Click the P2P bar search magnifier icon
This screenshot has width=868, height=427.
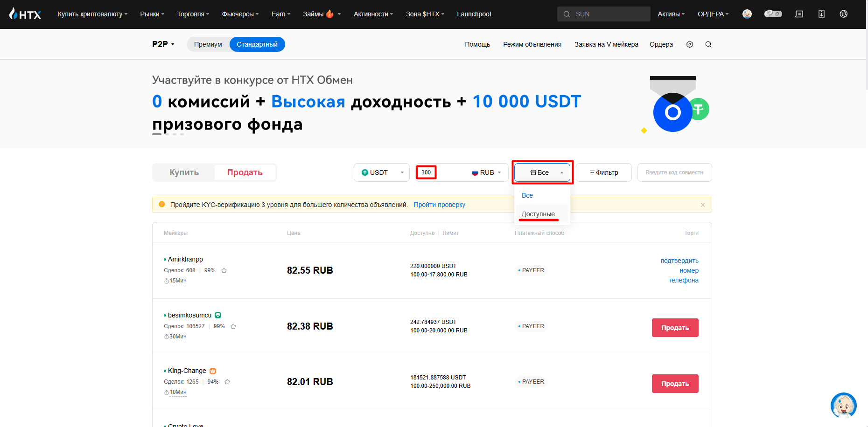point(708,44)
